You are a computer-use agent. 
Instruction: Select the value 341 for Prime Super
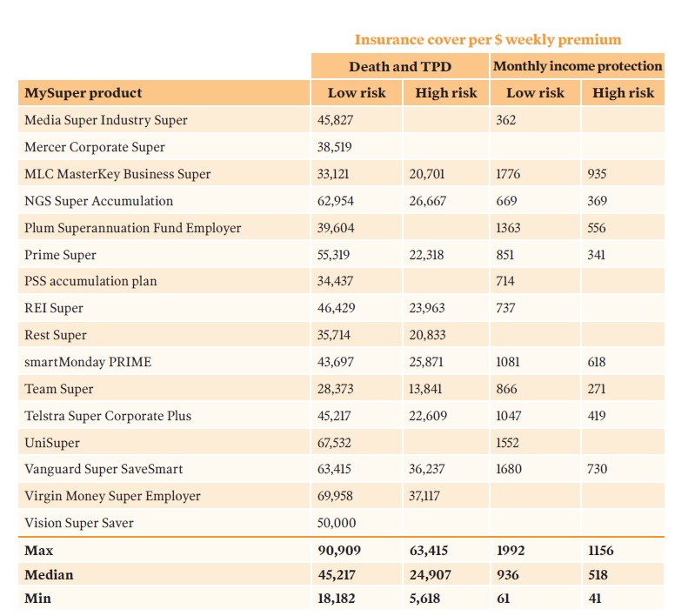pos(597,255)
